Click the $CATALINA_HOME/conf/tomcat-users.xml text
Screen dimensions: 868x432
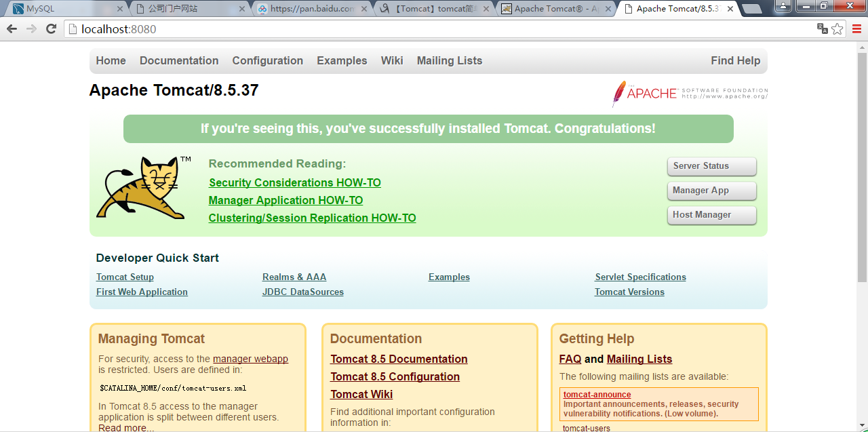173,388
